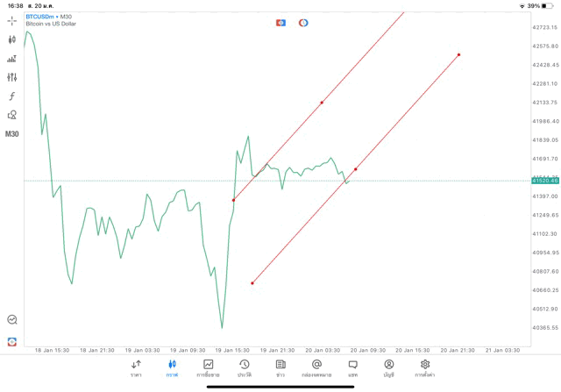Select the crosshair tool
Image resolution: width=561 pixels, height=392 pixels.
pyautogui.click(x=12, y=20)
